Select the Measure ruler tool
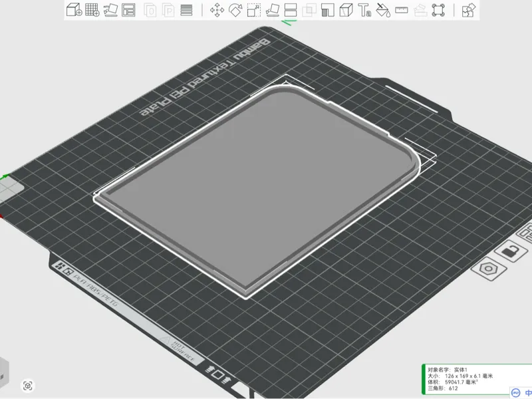Viewport: 532px width, 399px height. [x=402, y=10]
